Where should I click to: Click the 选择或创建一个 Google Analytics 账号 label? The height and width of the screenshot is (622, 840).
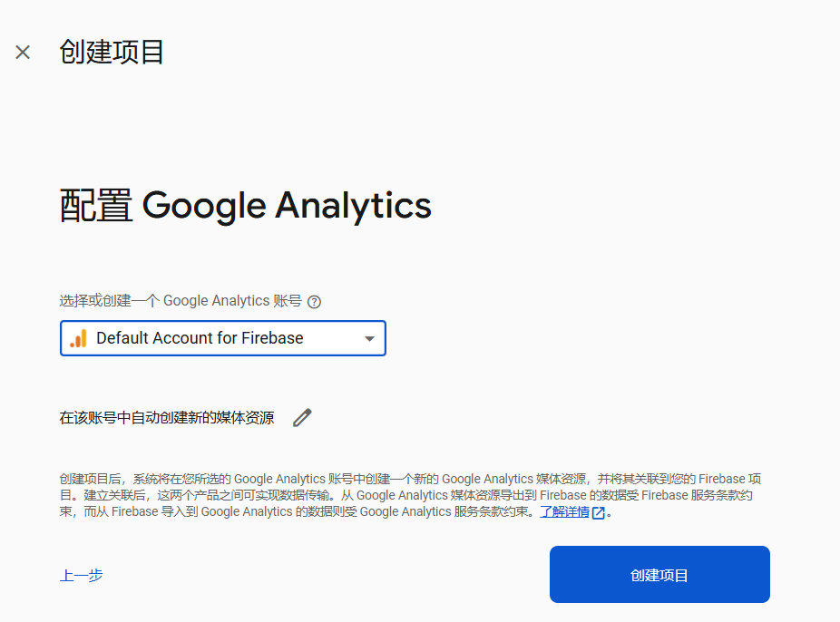(181, 301)
